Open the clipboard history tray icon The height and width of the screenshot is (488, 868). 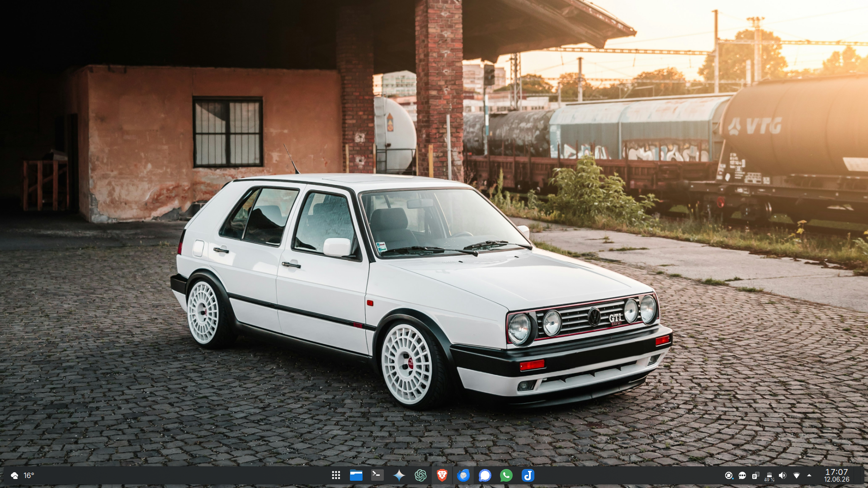[x=755, y=475]
